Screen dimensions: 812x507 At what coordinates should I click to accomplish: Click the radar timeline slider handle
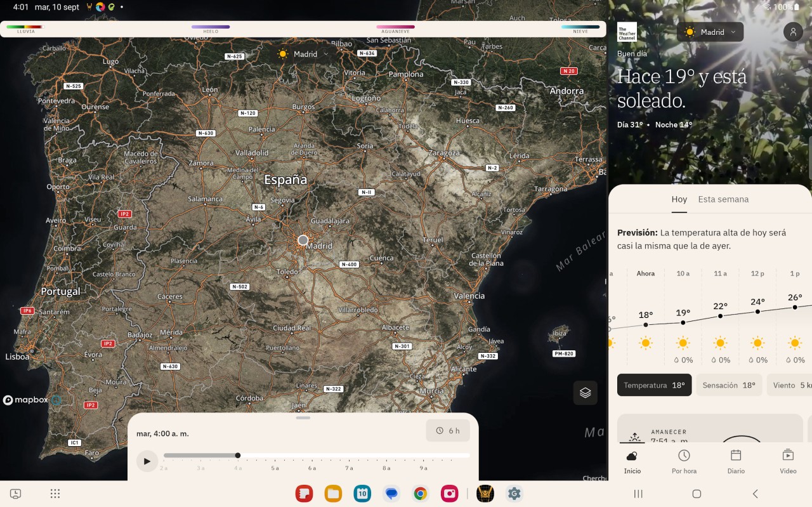[238, 455]
